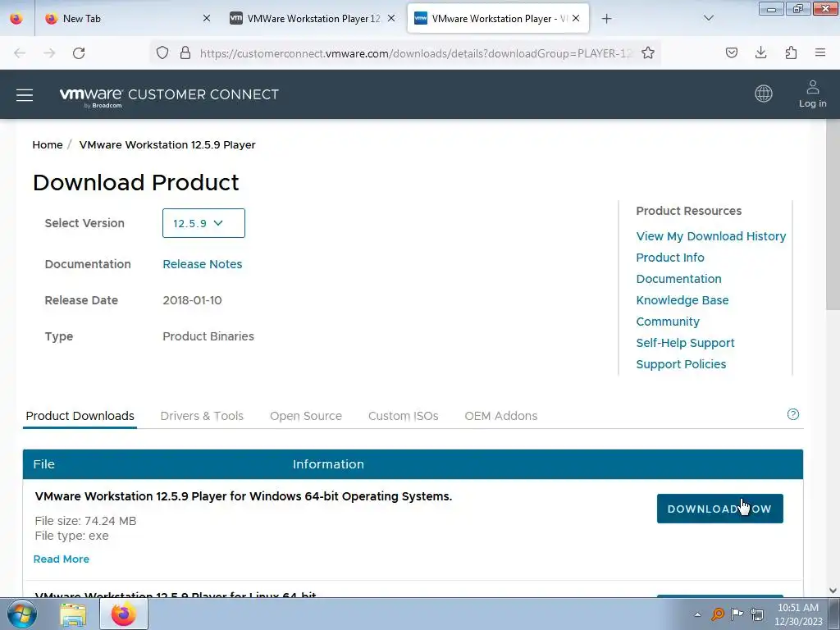Open the Product Info link

[670, 258]
